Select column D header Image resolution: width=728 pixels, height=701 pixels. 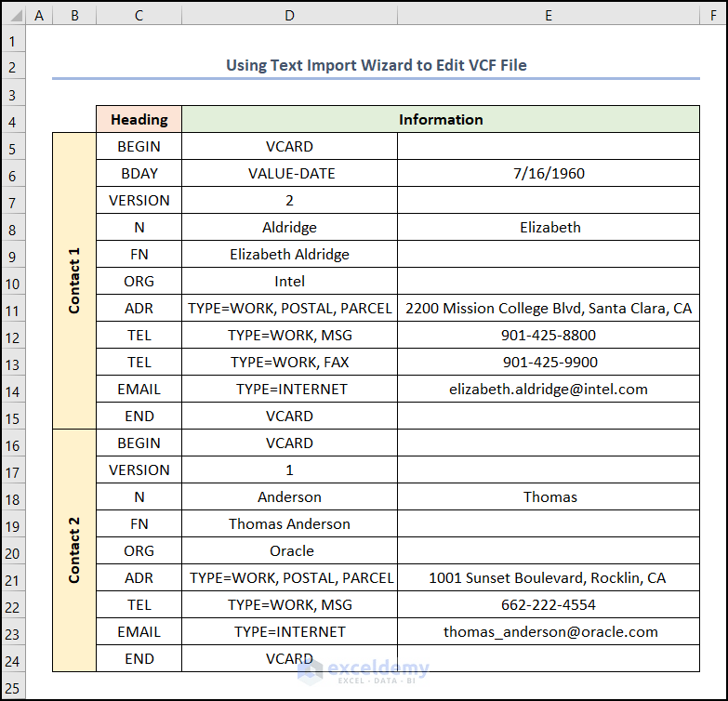[x=289, y=15]
